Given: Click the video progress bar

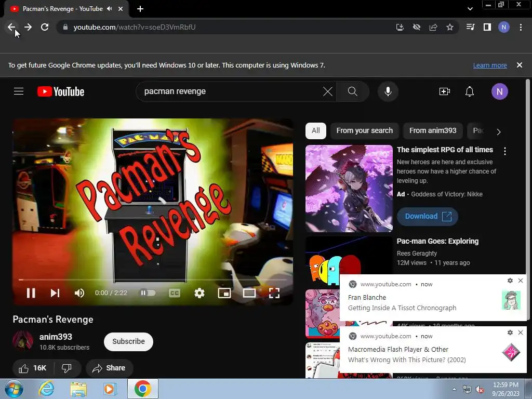Looking at the screenshot, I should pos(153,280).
